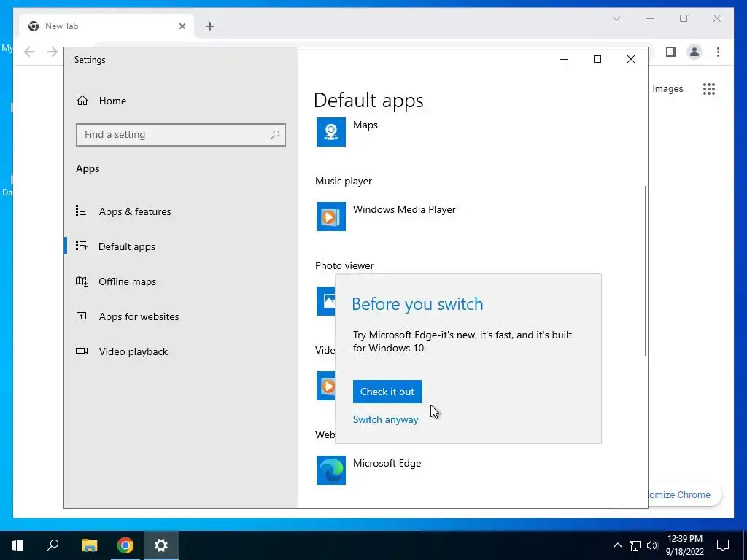Click Chrome's forward arrow

click(53, 52)
